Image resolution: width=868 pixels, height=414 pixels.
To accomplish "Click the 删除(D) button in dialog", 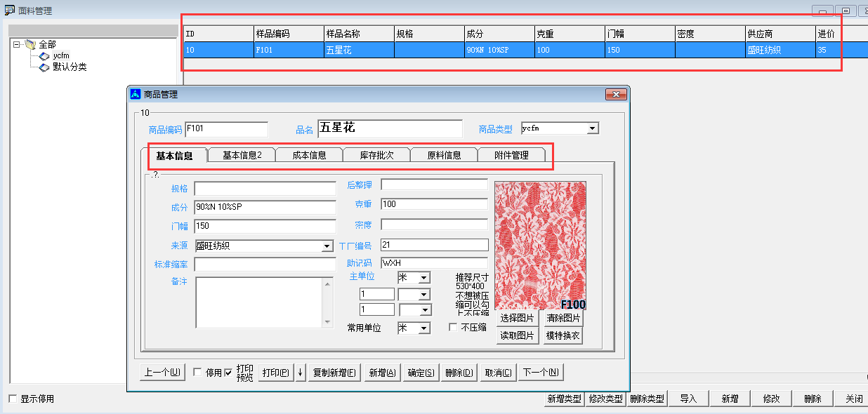I will [459, 373].
